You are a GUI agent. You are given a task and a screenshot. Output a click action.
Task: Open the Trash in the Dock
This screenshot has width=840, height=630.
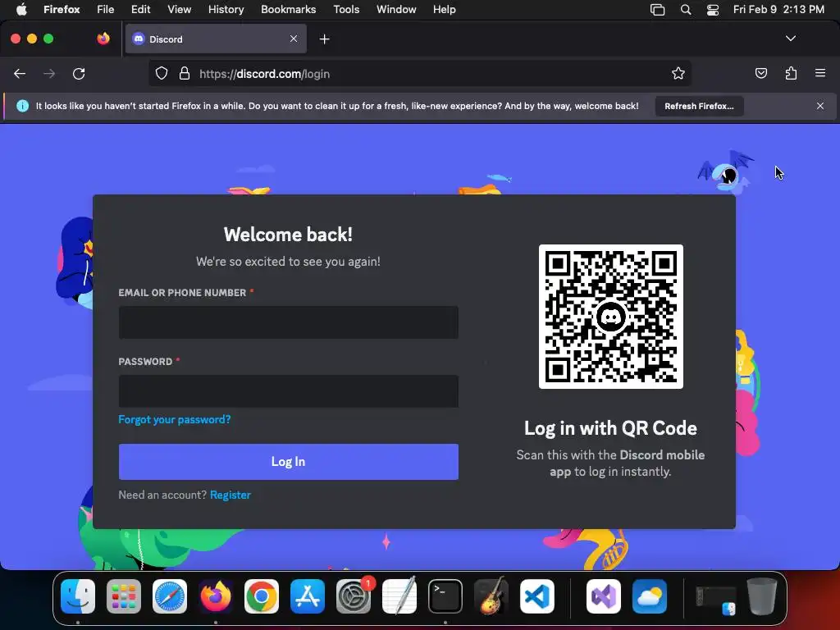(762, 596)
